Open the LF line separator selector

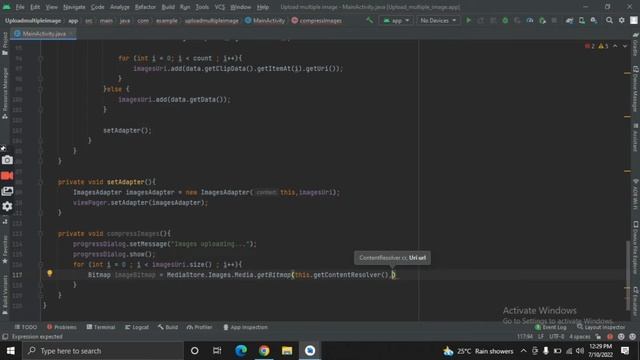click(x=541, y=337)
